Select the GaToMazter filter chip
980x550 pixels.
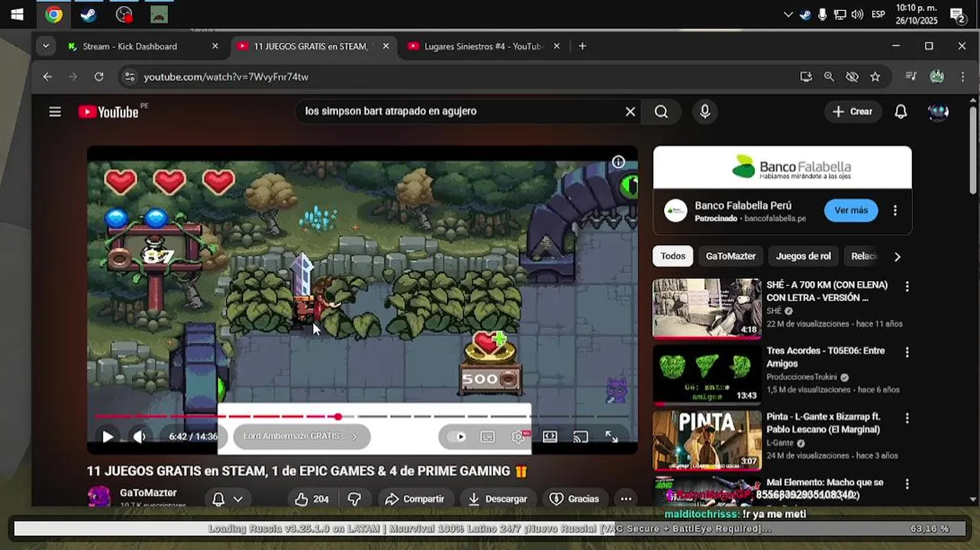click(x=730, y=256)
